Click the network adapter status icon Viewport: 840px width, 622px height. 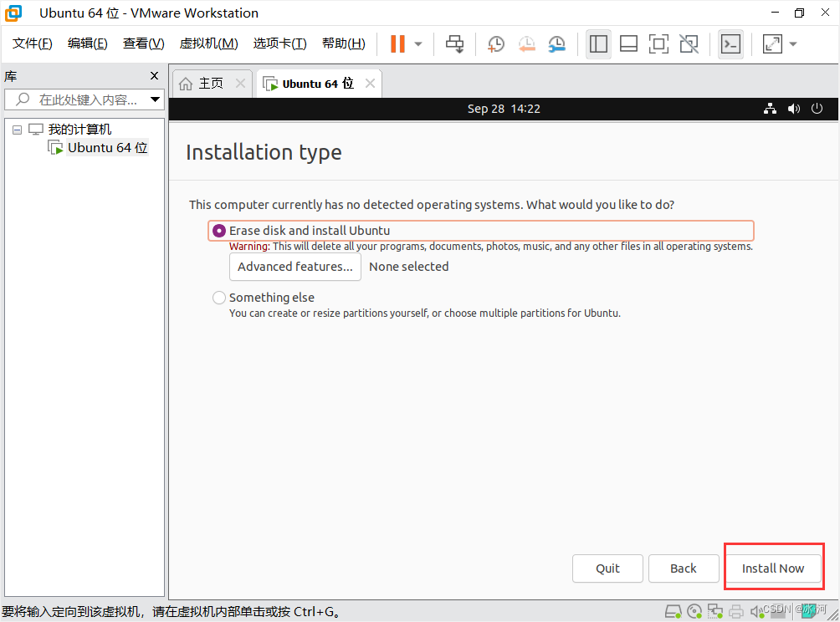715,611
